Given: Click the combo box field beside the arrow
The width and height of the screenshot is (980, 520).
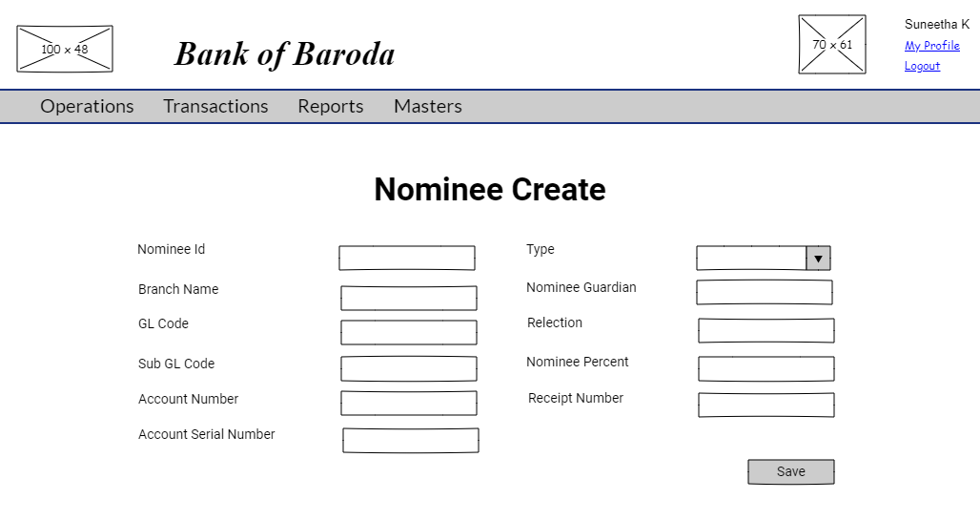Looking at the screenshot, I should point(751,259).
